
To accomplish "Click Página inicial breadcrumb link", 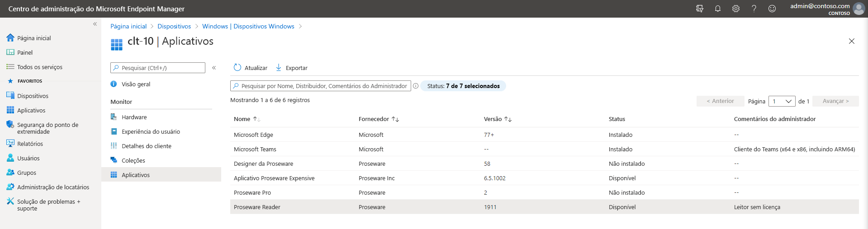I will click(x=128, y=26).
